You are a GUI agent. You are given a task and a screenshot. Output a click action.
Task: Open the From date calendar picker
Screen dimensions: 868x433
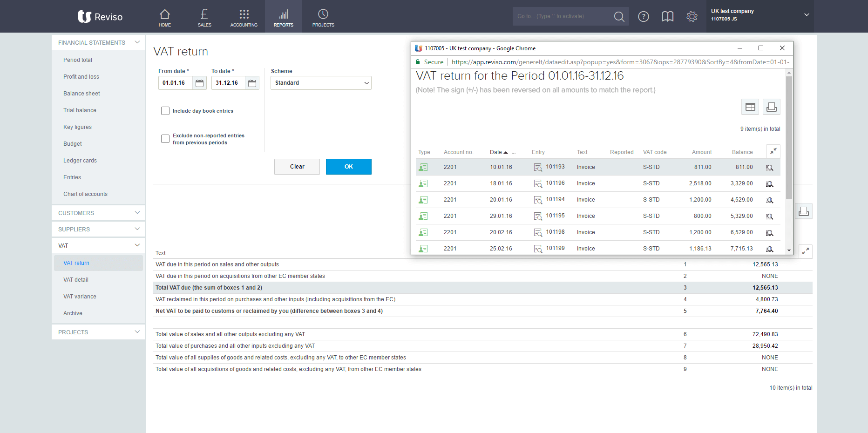(199, 83)
